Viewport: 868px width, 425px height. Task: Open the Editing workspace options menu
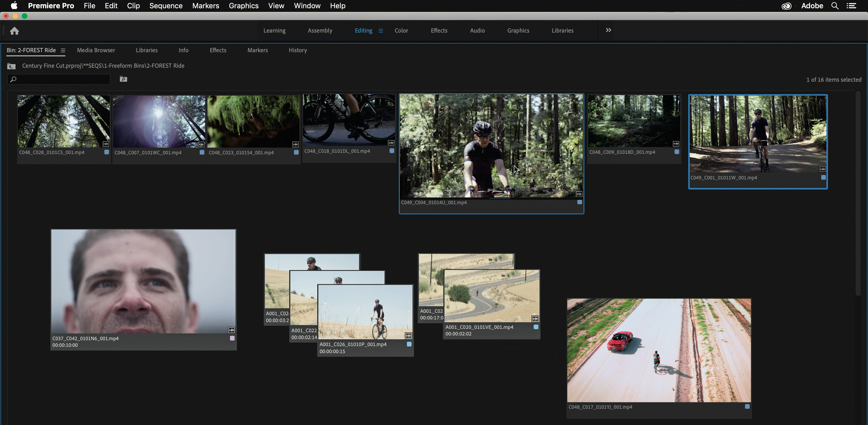(x=380, y=31)
